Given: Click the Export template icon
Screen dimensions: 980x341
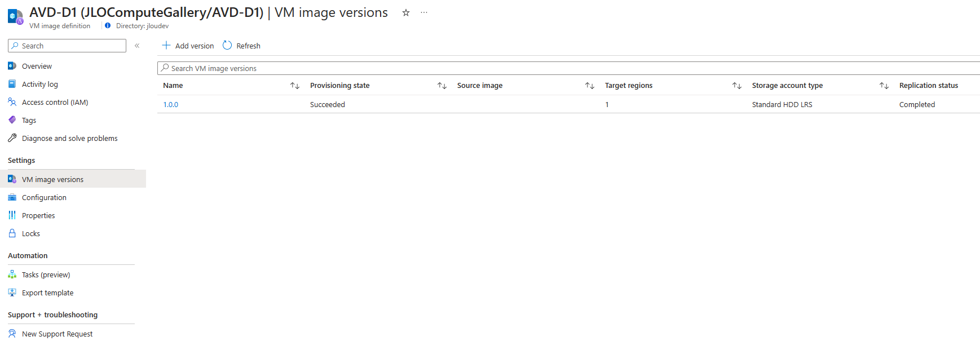Looking at the screenshot, I should (x=12, y=293).
